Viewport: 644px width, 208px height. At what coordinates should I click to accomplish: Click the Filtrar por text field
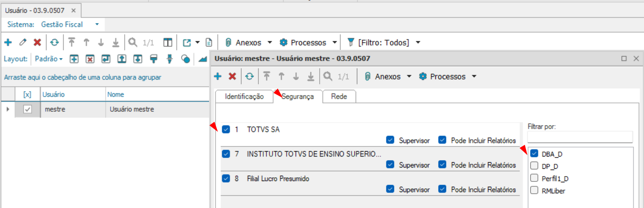(x=580, y=137)
